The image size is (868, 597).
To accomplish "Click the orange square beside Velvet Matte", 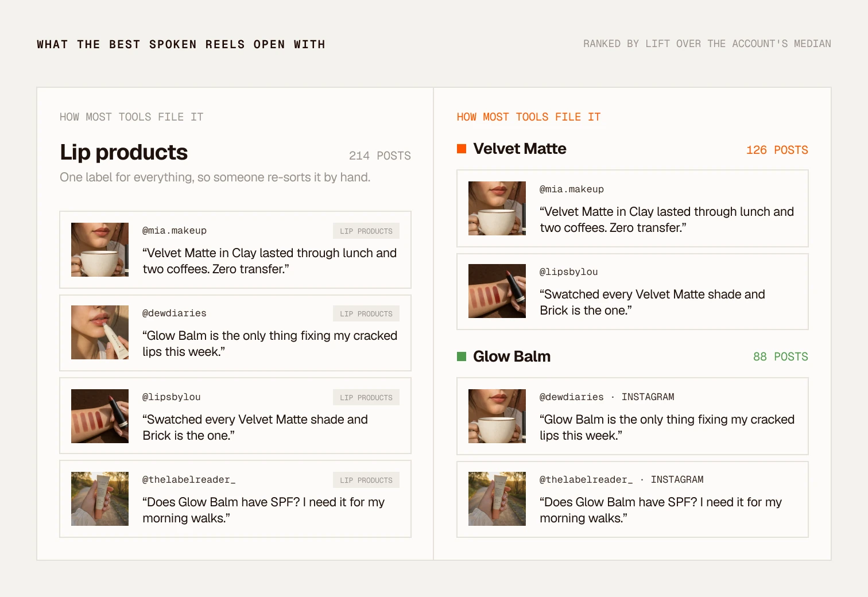I will coord(462,149).
